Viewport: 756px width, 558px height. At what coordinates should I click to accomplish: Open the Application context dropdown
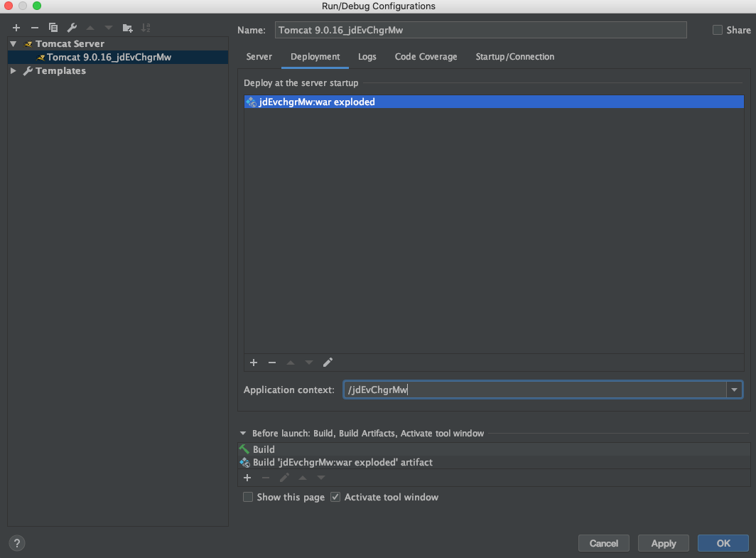pos(734,390)
